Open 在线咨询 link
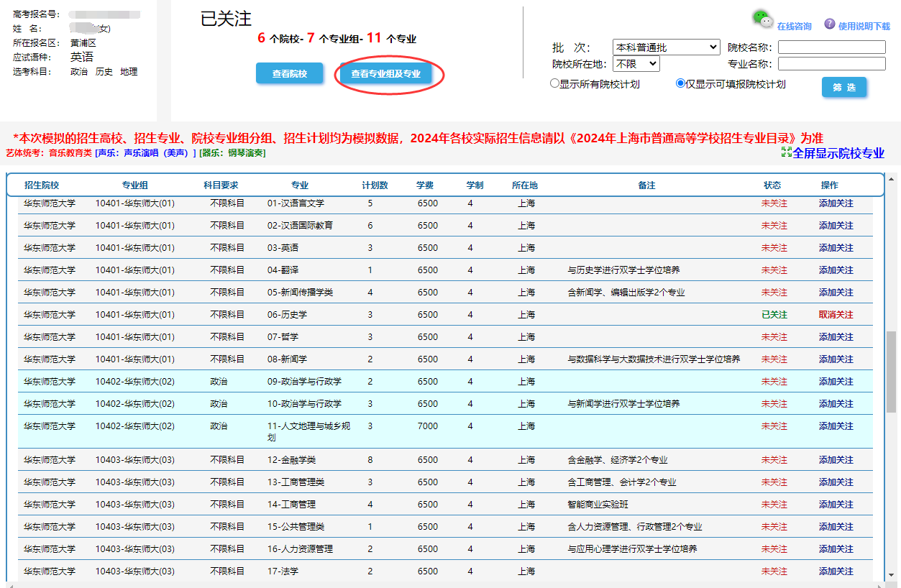 [x=794, y=27]
